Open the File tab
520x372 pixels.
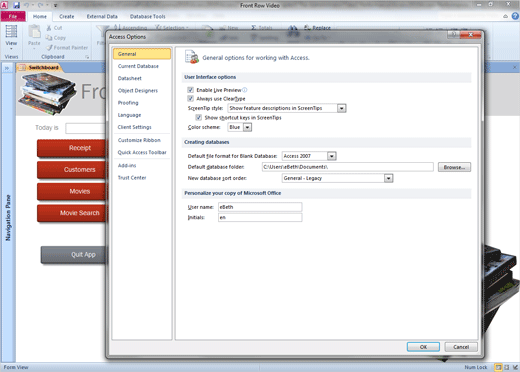click(x=13, y=16)
